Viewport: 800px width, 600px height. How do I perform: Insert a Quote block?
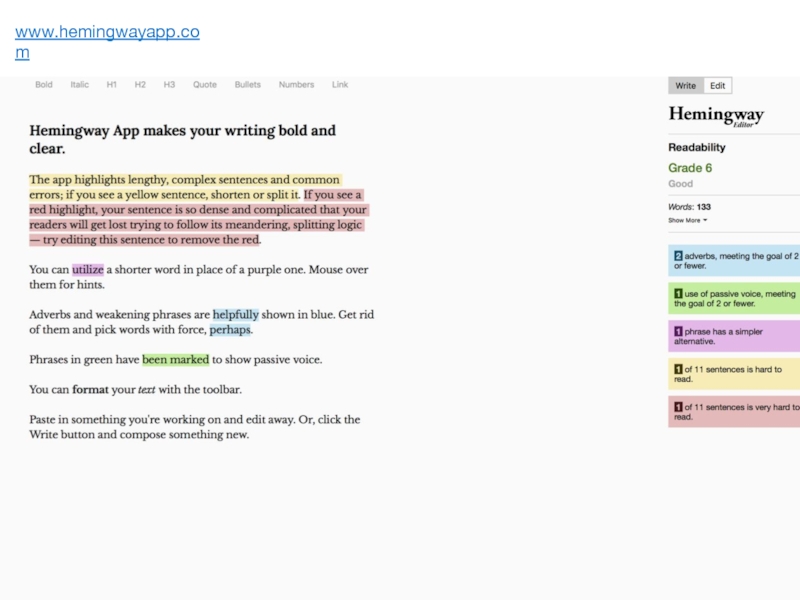tap(205, 85)
